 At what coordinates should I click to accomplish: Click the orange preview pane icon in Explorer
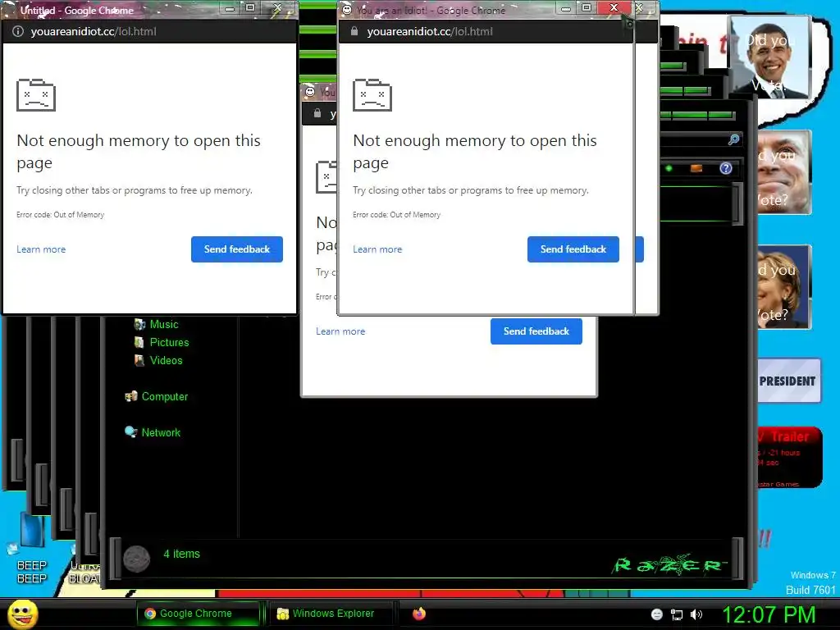point(696,168)
